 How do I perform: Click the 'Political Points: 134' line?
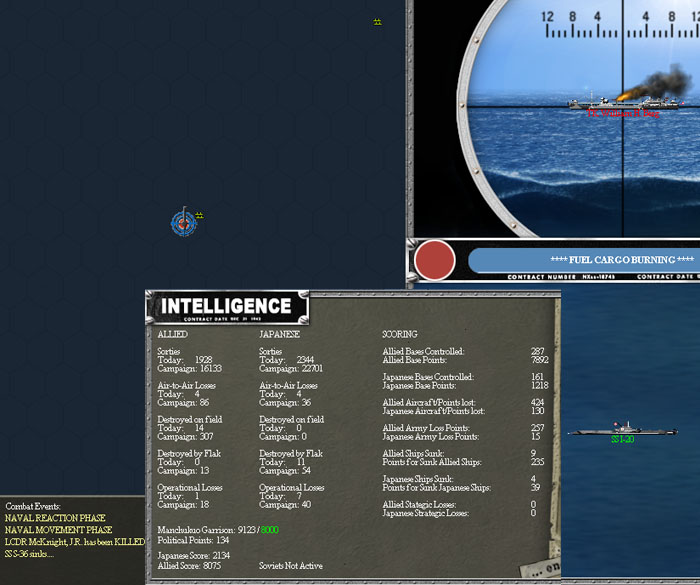click(x=193, y=540)
